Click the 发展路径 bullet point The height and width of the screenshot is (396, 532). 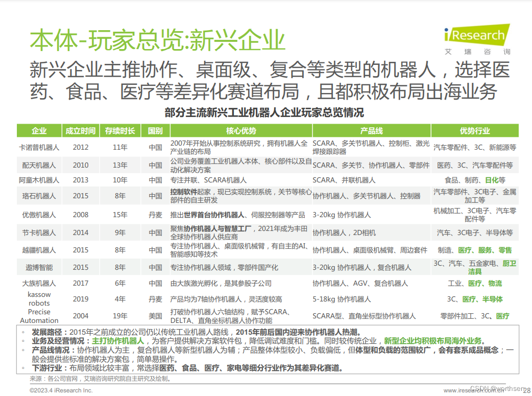(x=197, y=332)
